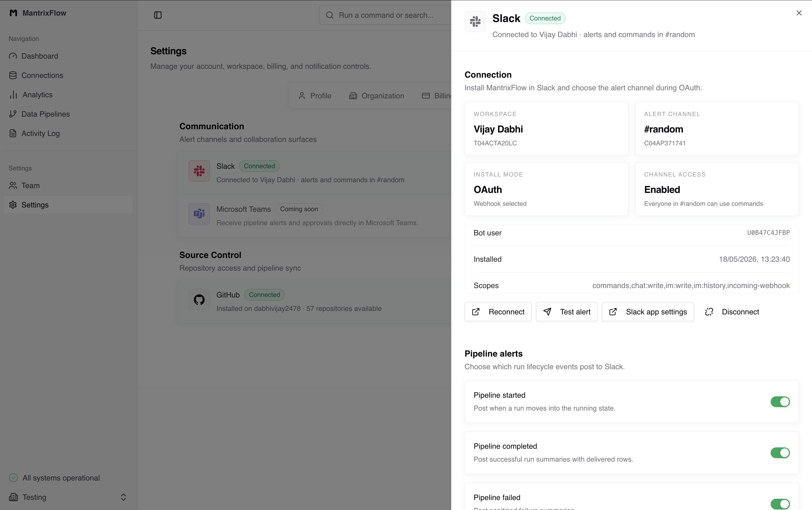Click the Dashboard gauge icon
Viewport: 812px width, 510px height.
click(13, 56)
